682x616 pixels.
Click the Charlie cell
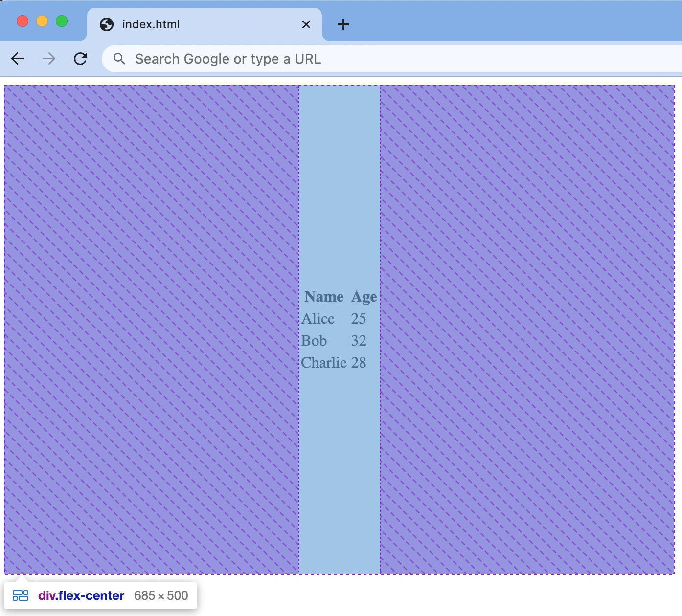[x=324, y=363]
